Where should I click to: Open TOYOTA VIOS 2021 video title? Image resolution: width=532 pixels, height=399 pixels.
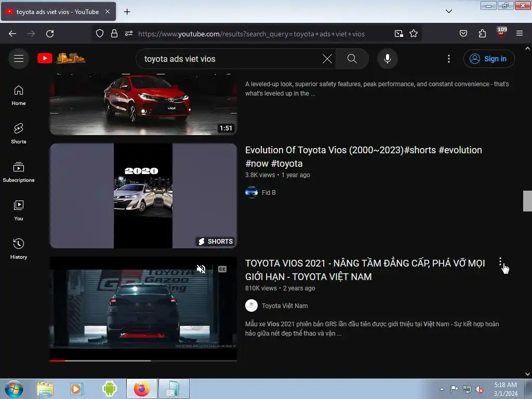[x=365, y=270]
